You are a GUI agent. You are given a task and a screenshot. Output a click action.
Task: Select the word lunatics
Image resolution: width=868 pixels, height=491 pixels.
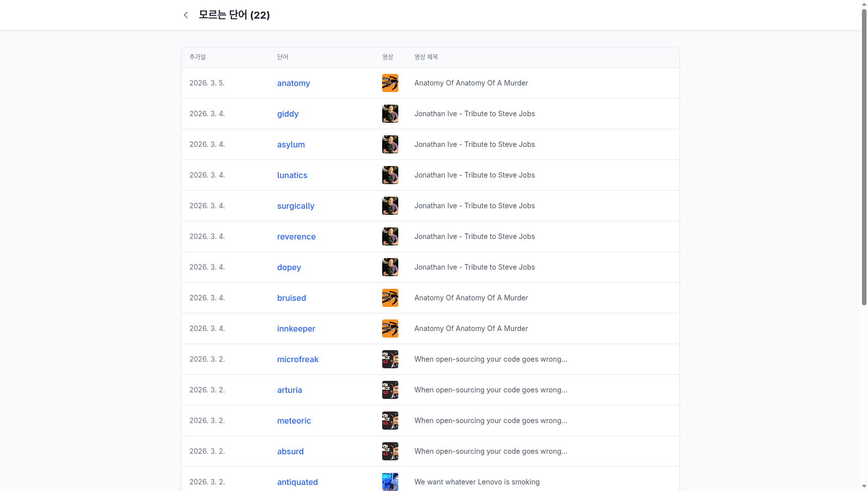292,175
